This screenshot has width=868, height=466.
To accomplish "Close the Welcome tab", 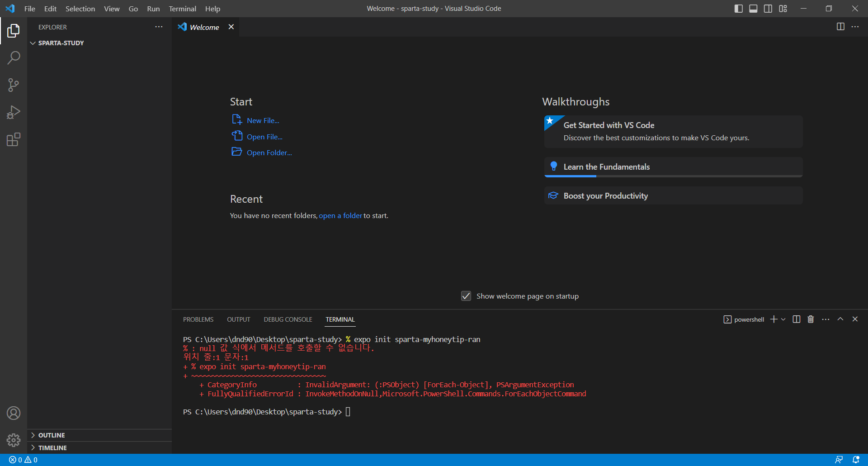I will (231, 27).
